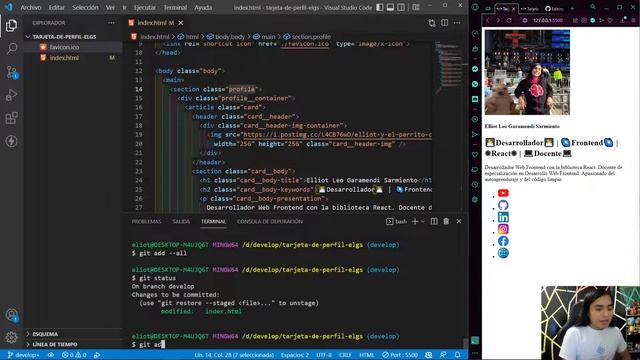The width and height of the screenshot is (640, 360).
Task: Click the profile photo in the browser preview
Action: point(527,72)
